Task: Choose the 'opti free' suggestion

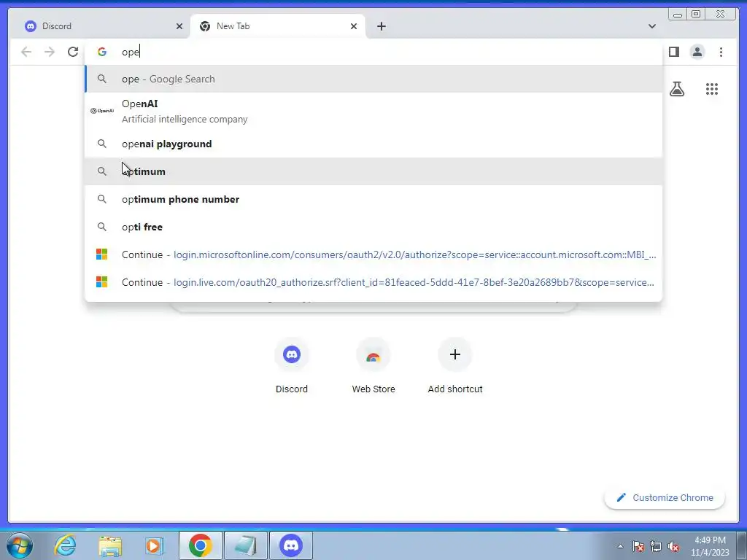Action: pyautogui.click(x=373, y=227)
